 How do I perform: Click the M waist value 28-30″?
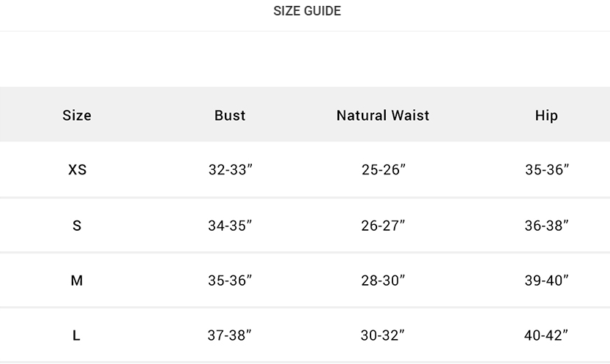[383, 281]
